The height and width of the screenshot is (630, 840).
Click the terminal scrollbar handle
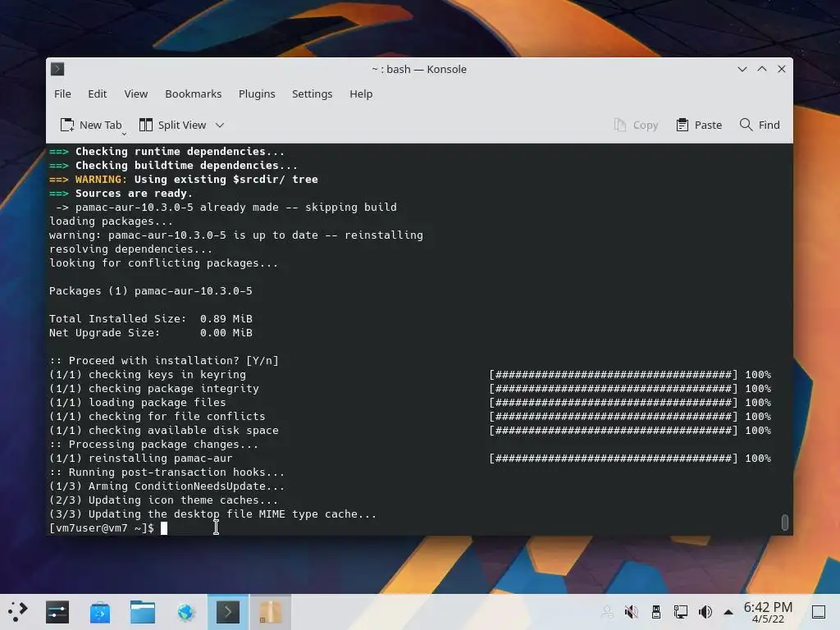785,522
